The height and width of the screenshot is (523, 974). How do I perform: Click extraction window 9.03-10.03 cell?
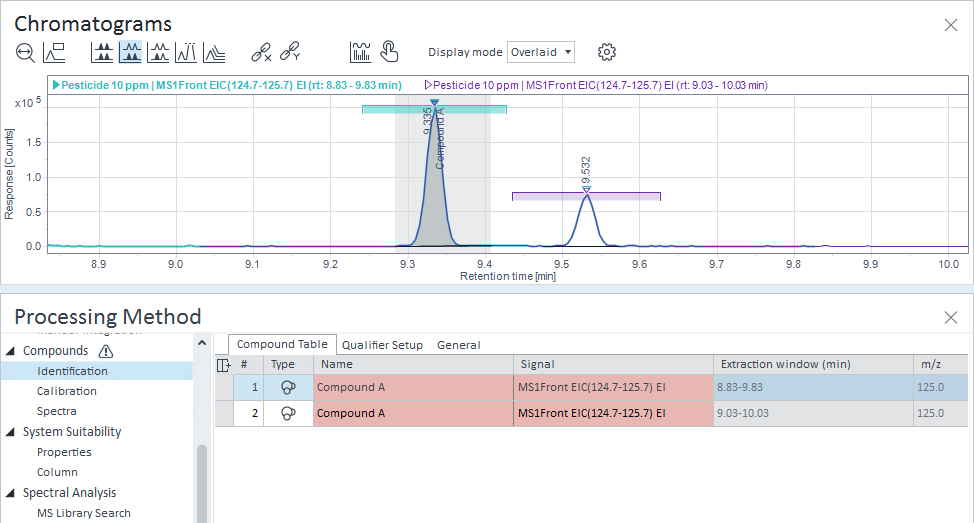(813, 414)
